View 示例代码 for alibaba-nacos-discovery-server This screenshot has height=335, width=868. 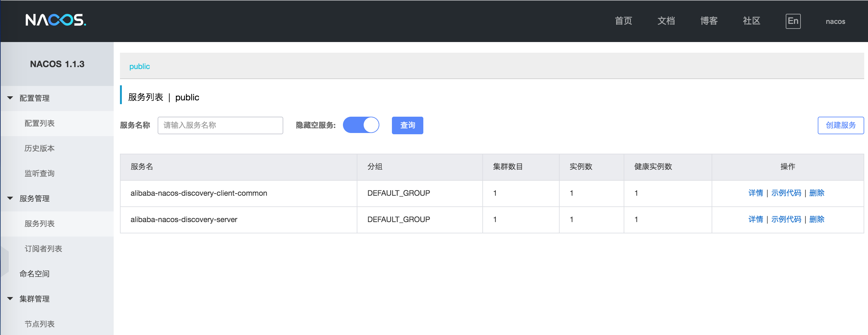(x=786, y=219)
